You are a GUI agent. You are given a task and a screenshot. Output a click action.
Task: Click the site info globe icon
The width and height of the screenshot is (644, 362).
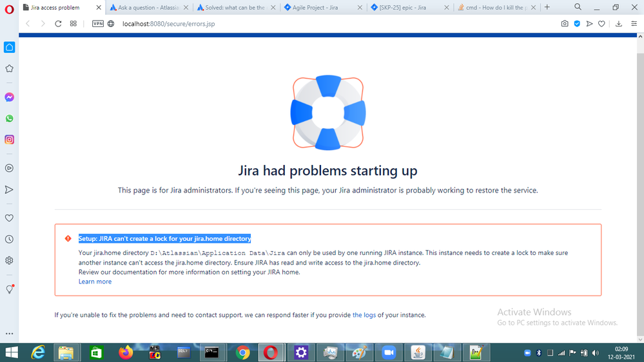click(111, 24)
